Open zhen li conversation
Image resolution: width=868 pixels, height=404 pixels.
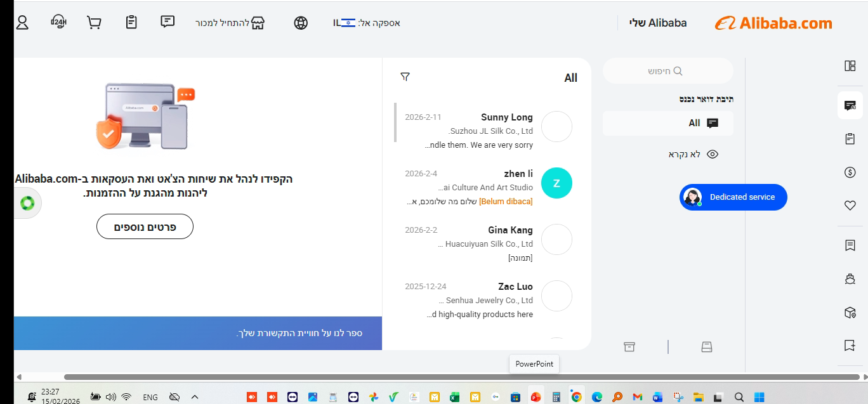486,188
